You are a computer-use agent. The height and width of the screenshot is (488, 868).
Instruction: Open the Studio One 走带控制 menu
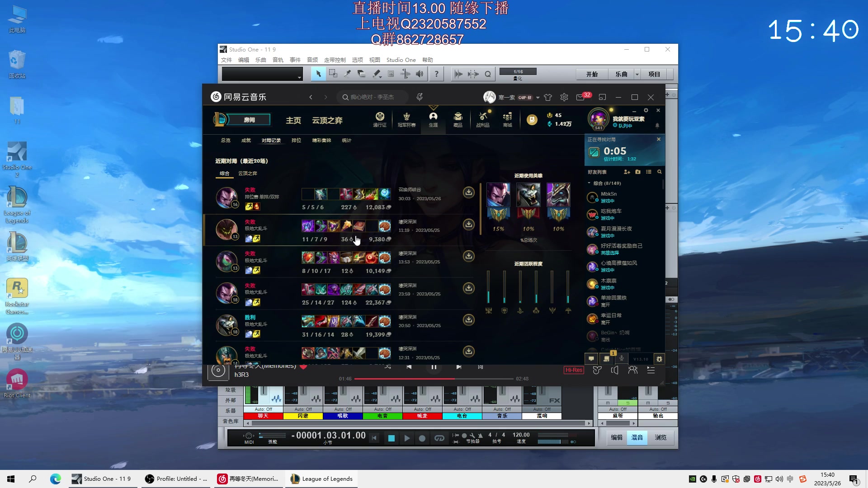click(x=335, y=60)
